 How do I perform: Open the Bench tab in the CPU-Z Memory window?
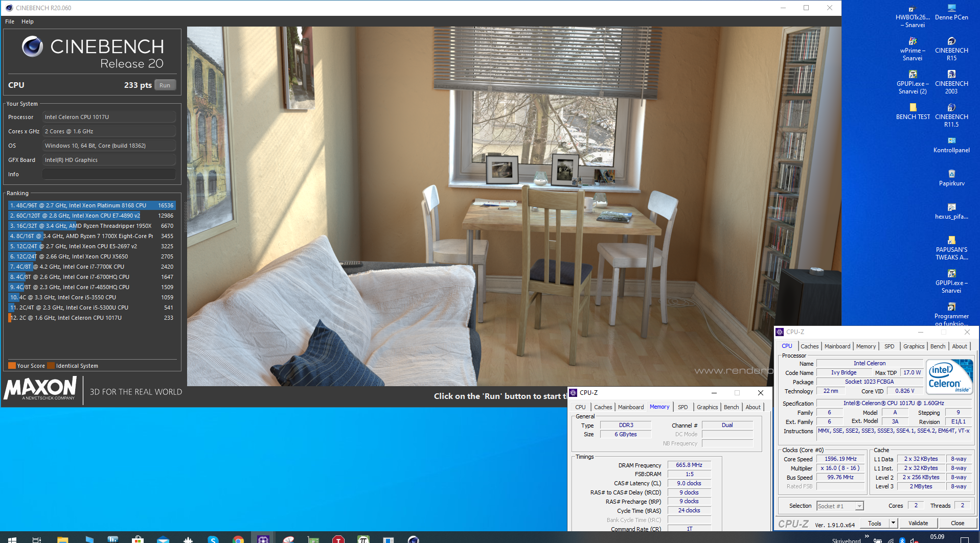pyautogui.click(x=732, y=407)
